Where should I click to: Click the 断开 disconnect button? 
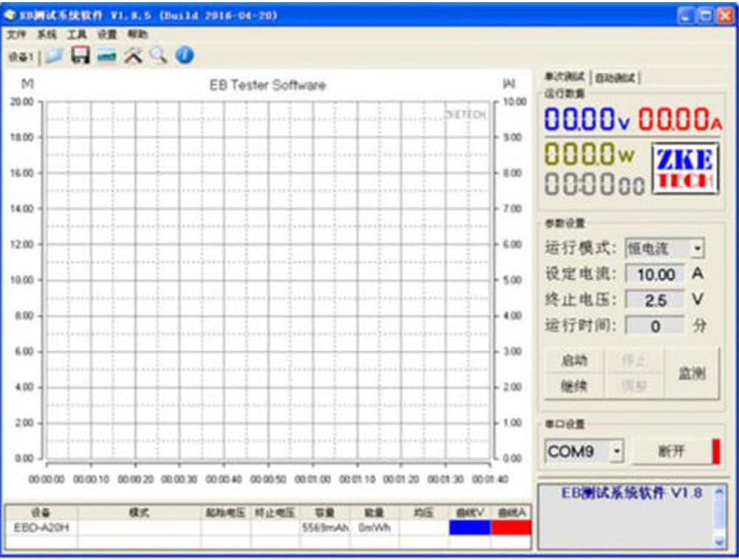[671, 451]
